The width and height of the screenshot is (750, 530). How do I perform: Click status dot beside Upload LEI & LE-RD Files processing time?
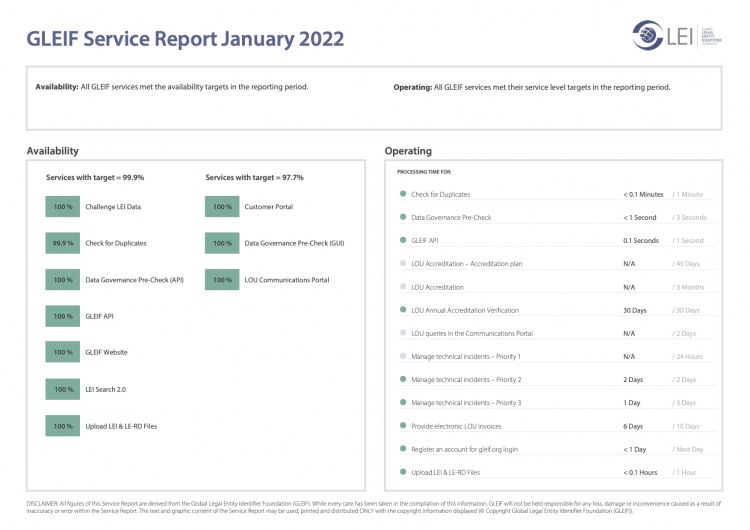click(x=403, y=472)
